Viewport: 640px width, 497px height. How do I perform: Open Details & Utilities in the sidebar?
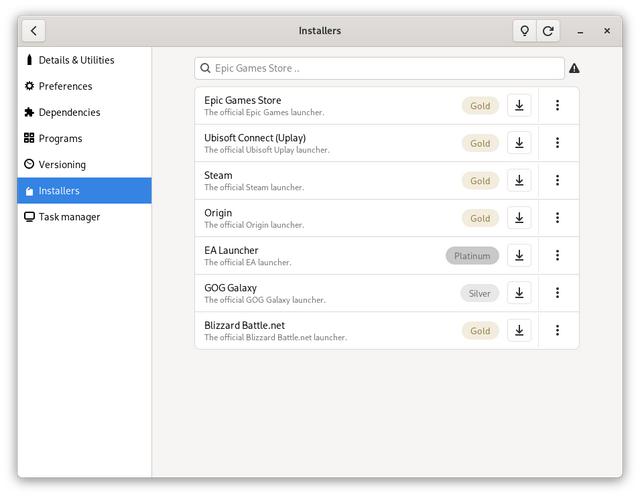click(84, 60)
